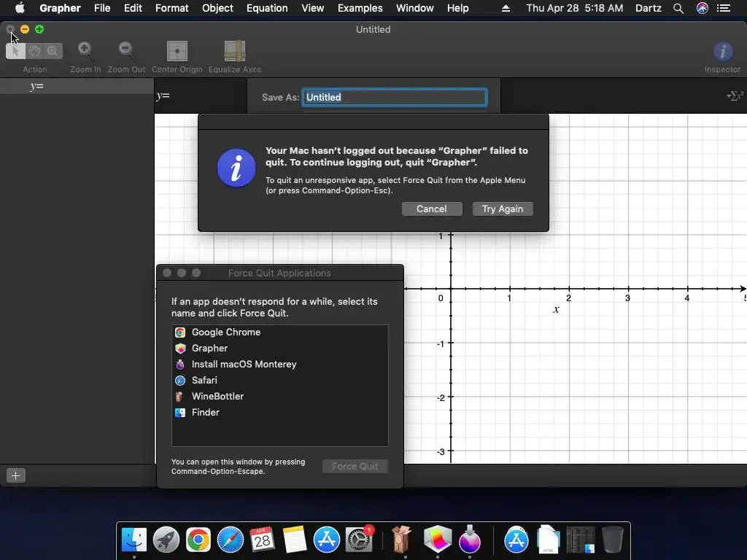
Task: Open Launchpad from the Dock
Action: pos(166,540)
